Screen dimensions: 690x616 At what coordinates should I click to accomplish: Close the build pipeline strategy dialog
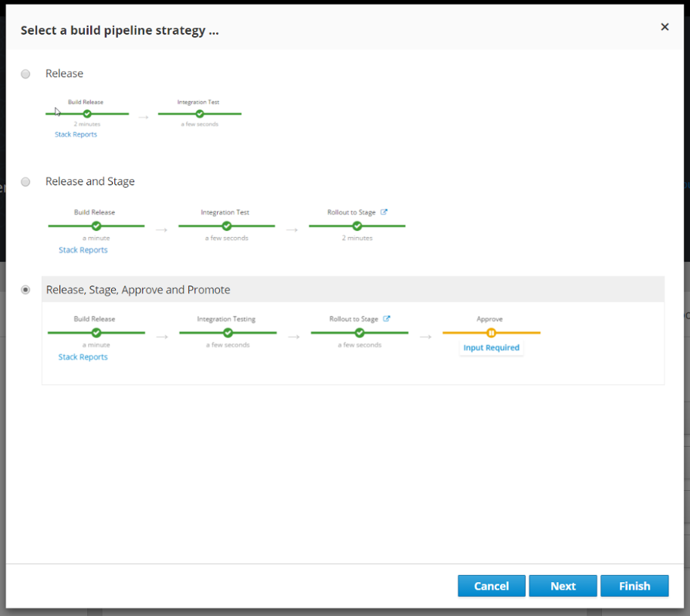click(665, 27)
